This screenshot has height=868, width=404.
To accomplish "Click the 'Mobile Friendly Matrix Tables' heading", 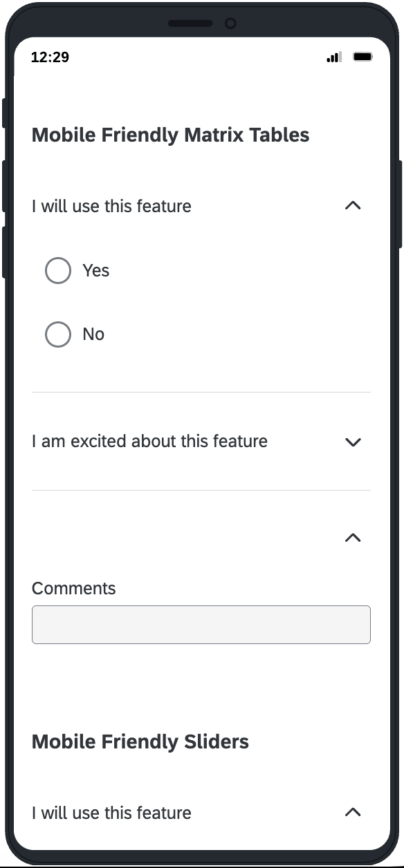I will [170, 135].
